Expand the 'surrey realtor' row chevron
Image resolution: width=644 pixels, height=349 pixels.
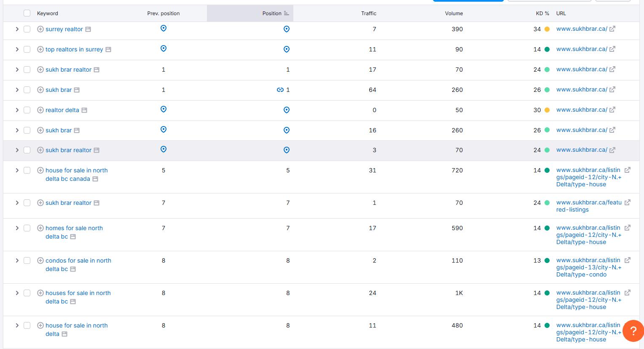click(17, 29)
